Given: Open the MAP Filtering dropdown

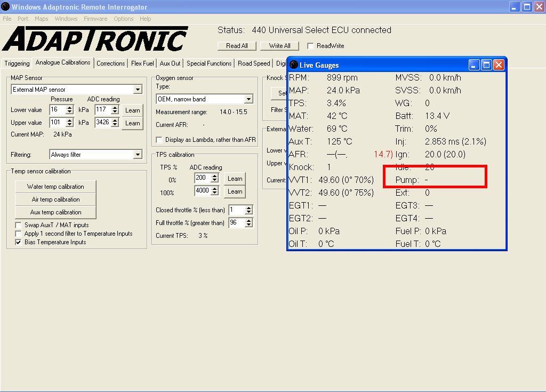Looking at the screenshot, I should pyautogui.click(x=138, y=155).
